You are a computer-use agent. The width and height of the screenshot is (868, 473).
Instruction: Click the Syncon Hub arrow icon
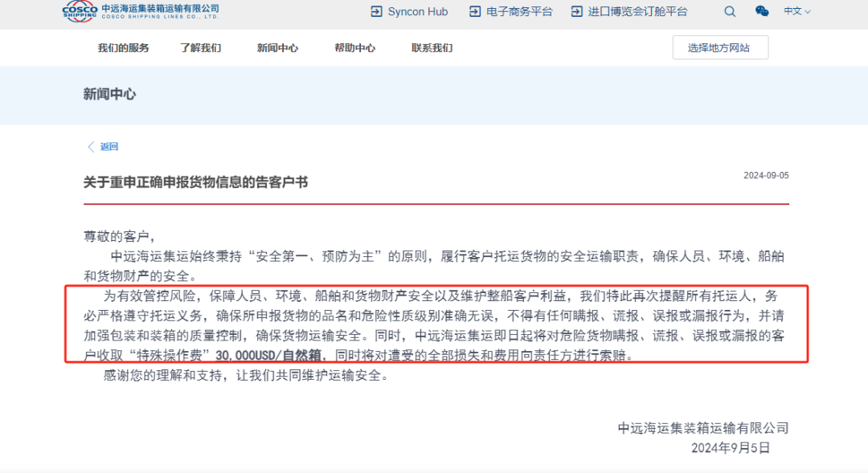[x=376, y=11]
